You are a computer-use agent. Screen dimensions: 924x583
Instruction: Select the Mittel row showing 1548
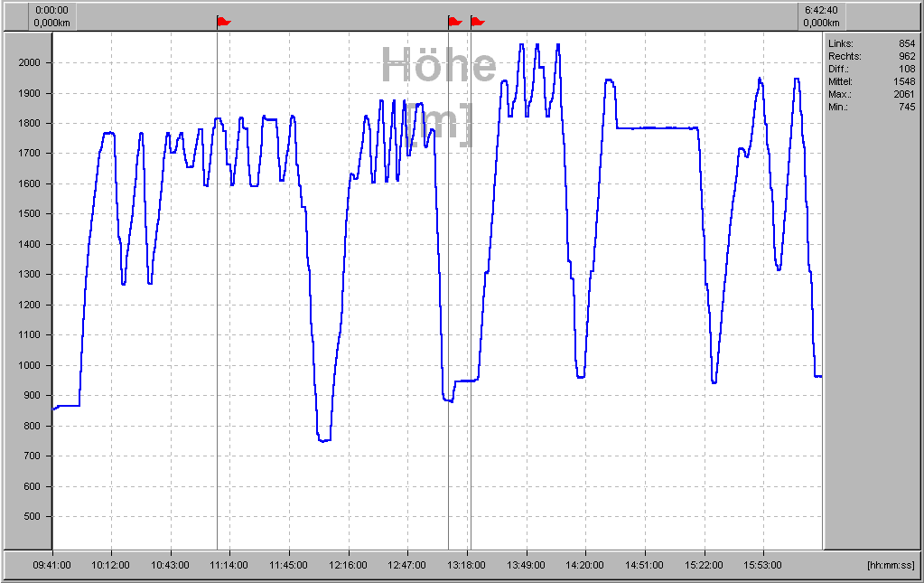click(x=872, y=81)
